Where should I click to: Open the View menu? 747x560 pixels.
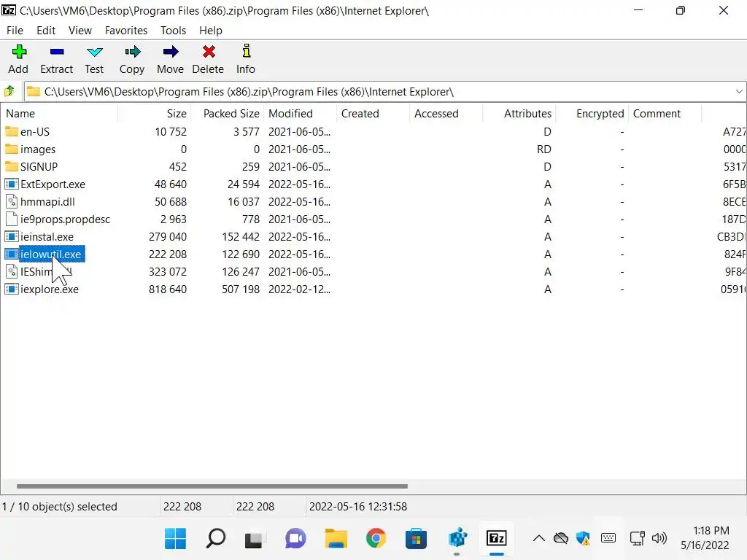coord(80,31)
